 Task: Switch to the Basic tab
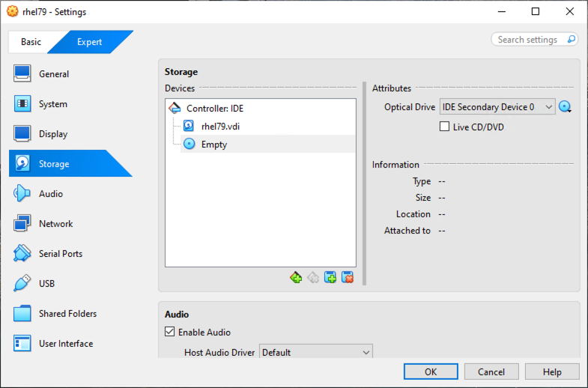point(31,42)
